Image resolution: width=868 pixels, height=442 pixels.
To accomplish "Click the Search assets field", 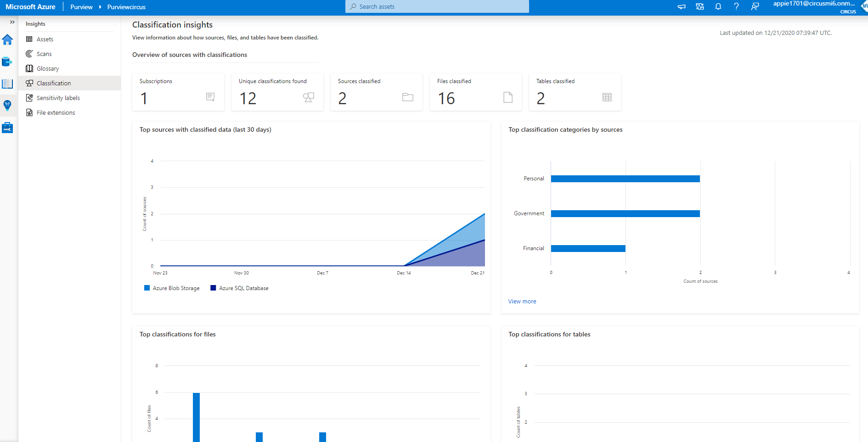I will click(437, 6).
